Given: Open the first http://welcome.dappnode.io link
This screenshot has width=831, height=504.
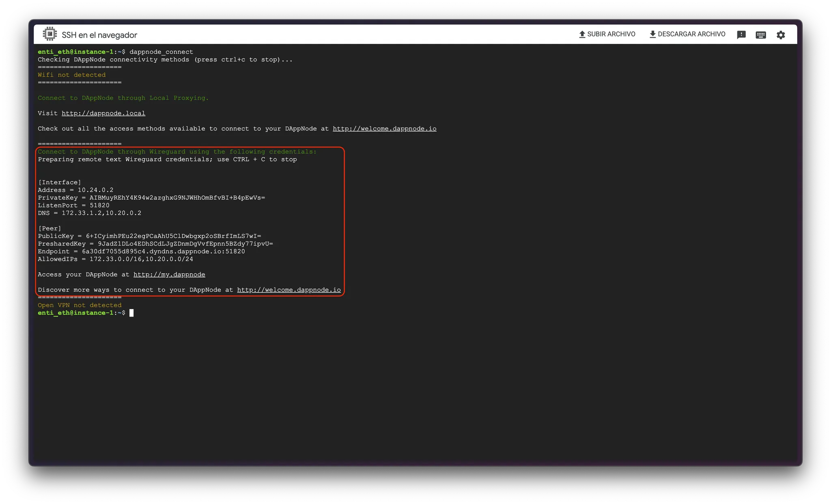Looking at the screenshot, I should [385, 129].
